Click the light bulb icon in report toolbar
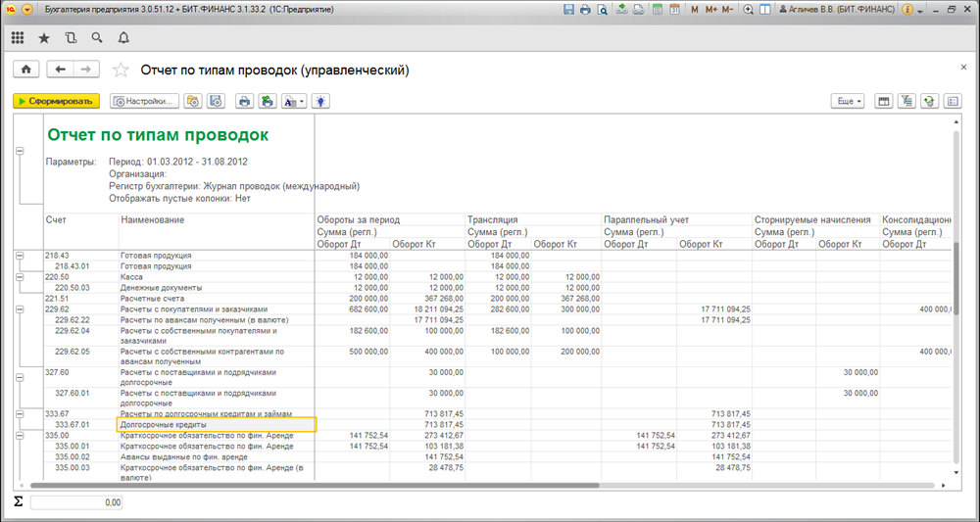 tap(319, 101)
